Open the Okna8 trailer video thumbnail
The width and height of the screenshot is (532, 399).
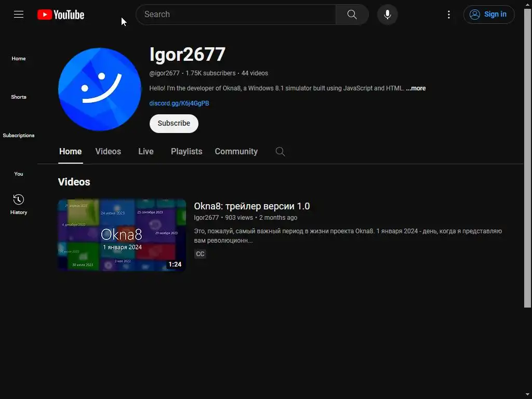(122, 235)
